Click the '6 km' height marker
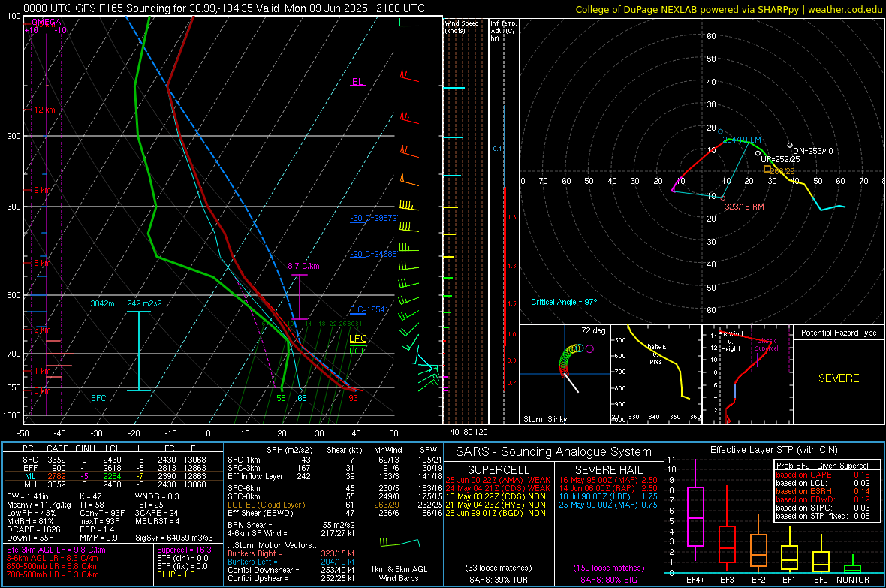886x588 pixels. click(x=42, y=263)
